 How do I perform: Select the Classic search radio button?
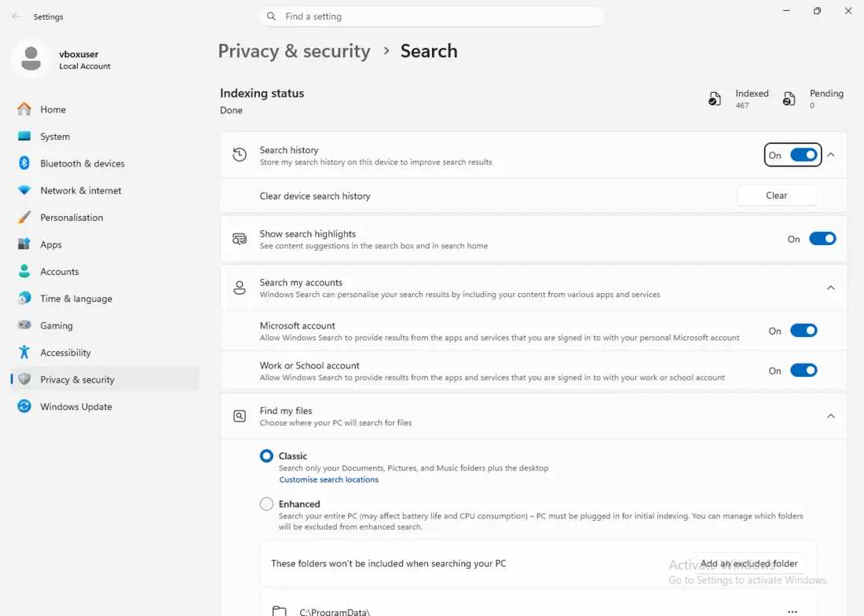click(267, 456)
